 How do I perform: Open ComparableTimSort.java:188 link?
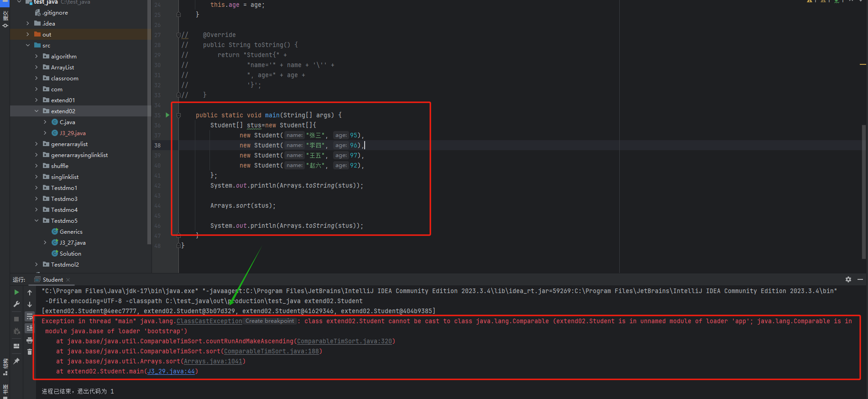(x=272, y=351)
